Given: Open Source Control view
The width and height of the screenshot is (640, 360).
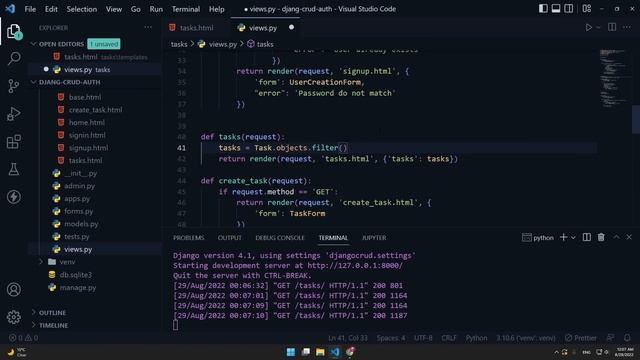Looking at the screenshot, I should click(13, 86).
